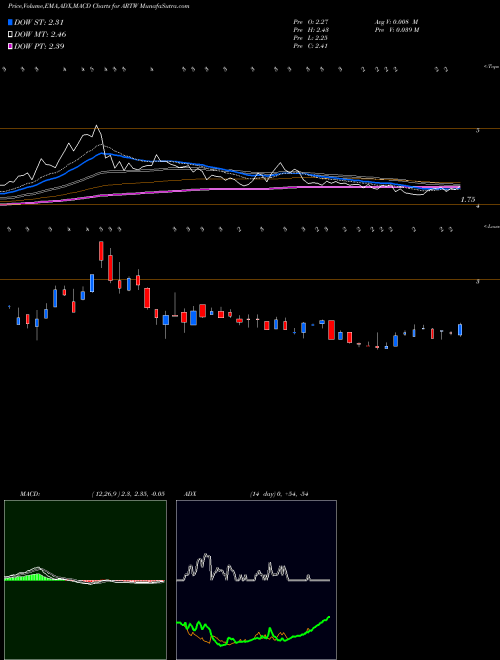
Task: Click the white DOW MT legend swatch
Action: click(x=10, y=34)
